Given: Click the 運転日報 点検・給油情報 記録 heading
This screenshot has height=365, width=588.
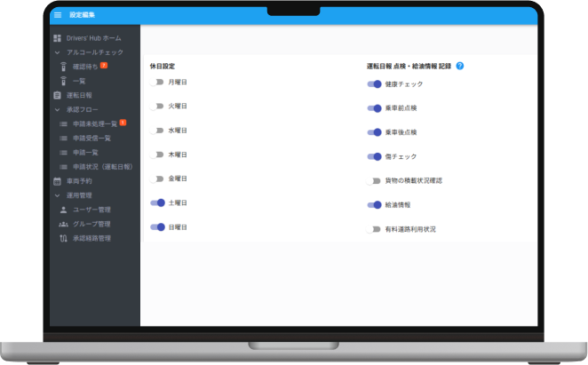Looking at the screenshot, I should pyautogui.click(x=409, y=66).
